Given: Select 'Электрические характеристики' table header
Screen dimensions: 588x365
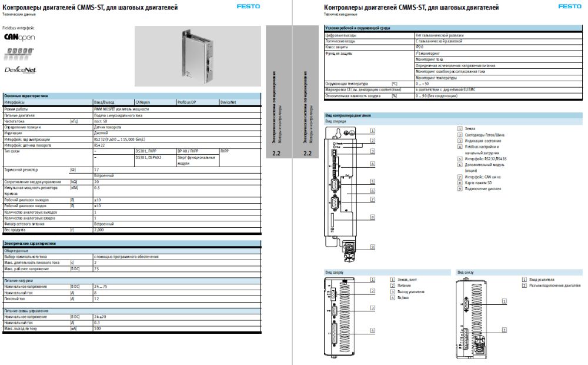Looking at the screenshot, I should click(132, 244).
